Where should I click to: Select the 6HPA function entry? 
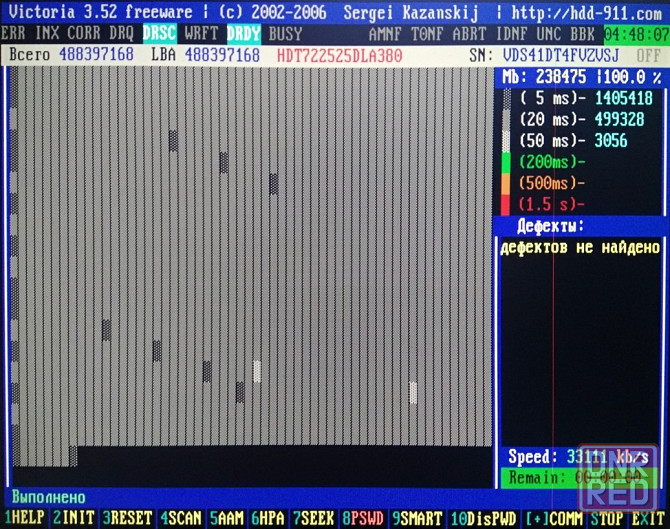click(267, 518)
